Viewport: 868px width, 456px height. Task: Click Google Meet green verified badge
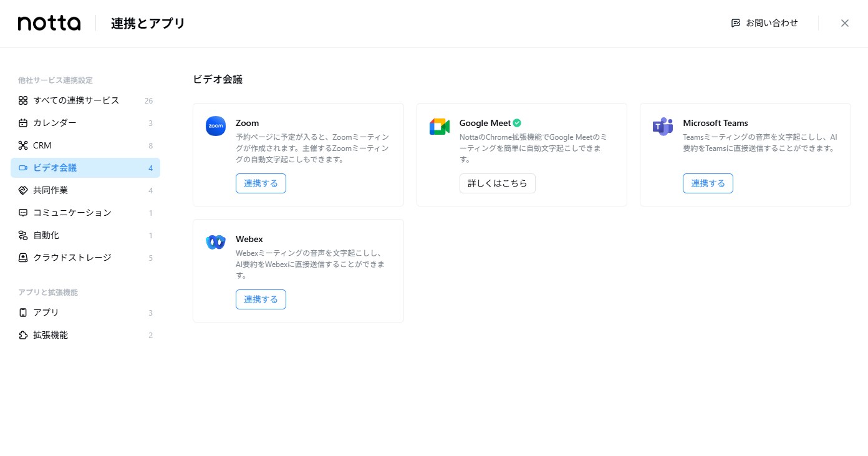coord(517,123)
